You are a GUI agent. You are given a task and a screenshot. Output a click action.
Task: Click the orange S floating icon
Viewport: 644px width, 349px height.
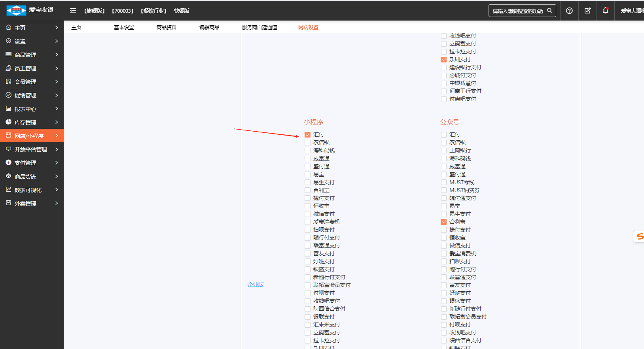coord(639,236)
